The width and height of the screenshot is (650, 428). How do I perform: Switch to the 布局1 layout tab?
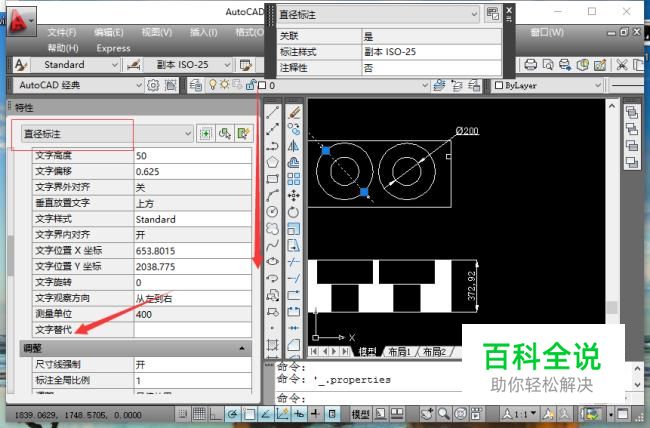[x=399, y=352]
